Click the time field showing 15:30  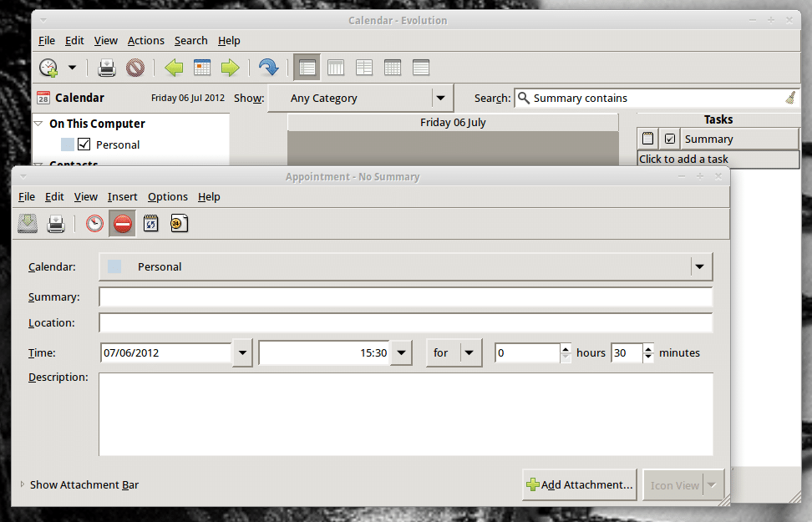[324, 353]
